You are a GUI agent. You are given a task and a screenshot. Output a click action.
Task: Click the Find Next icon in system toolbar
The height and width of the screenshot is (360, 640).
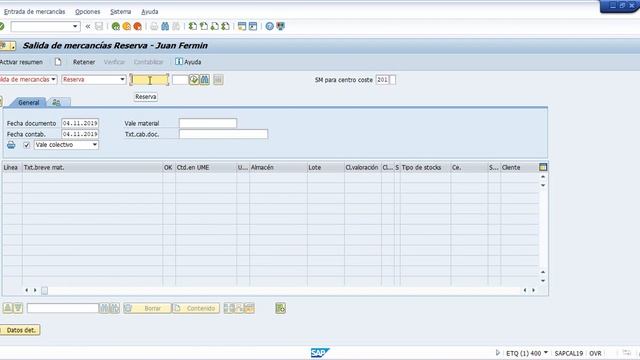[x=176, y=27]
